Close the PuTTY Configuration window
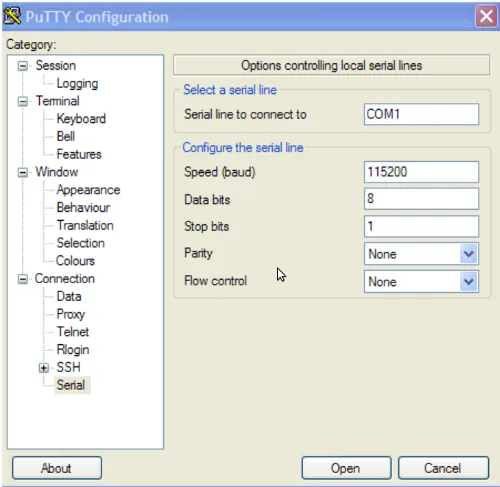This screenshot has height=487, width=500. pos(486,16)
